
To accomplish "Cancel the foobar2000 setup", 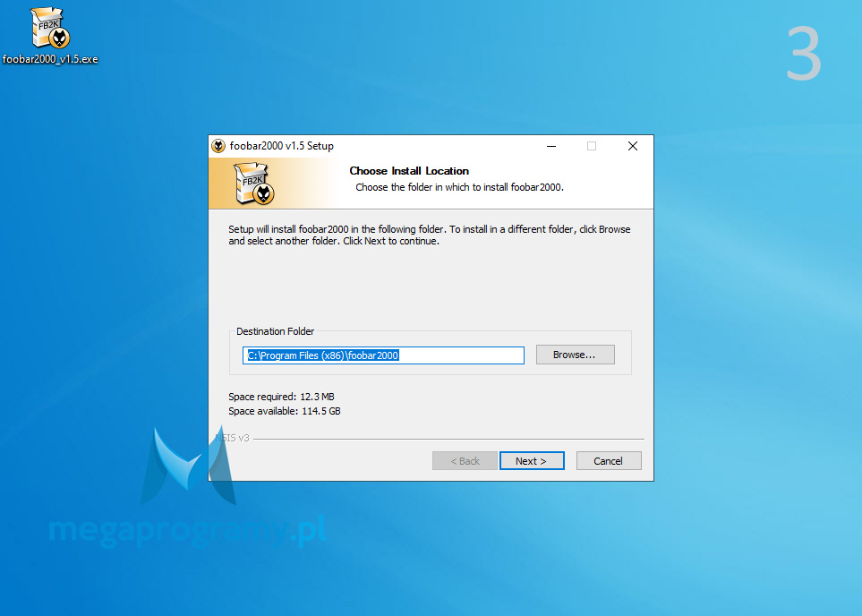I will click(x=609, y=461).
